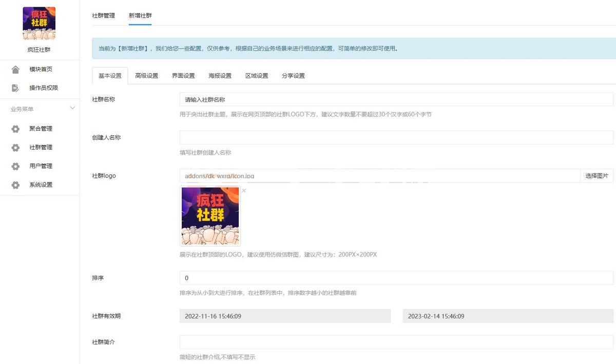Click the blue notice about 新增社群 configuration
Viewport: 616px width, 364px height.
click(x=354, y=49)
